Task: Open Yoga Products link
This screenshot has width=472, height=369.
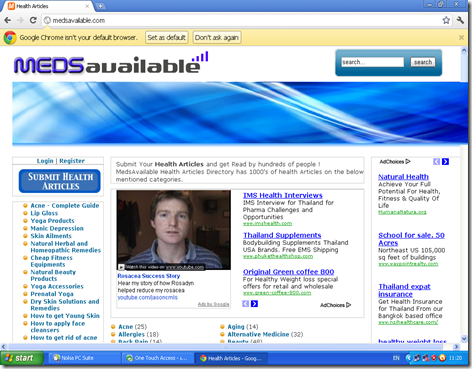Action: [52, 221]
